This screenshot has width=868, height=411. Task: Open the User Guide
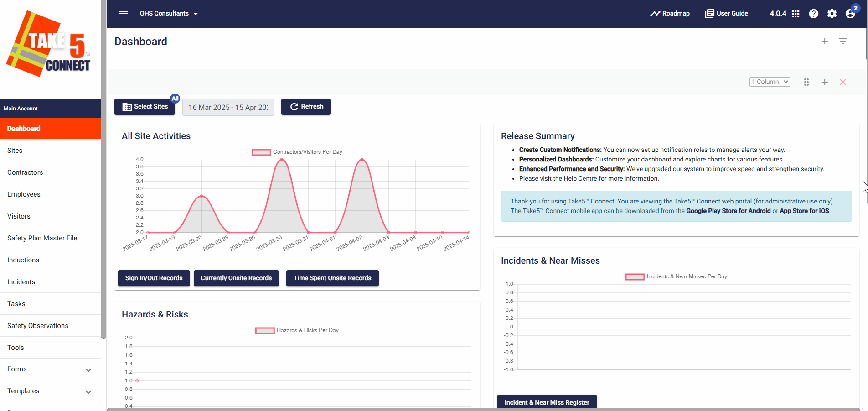727,14
